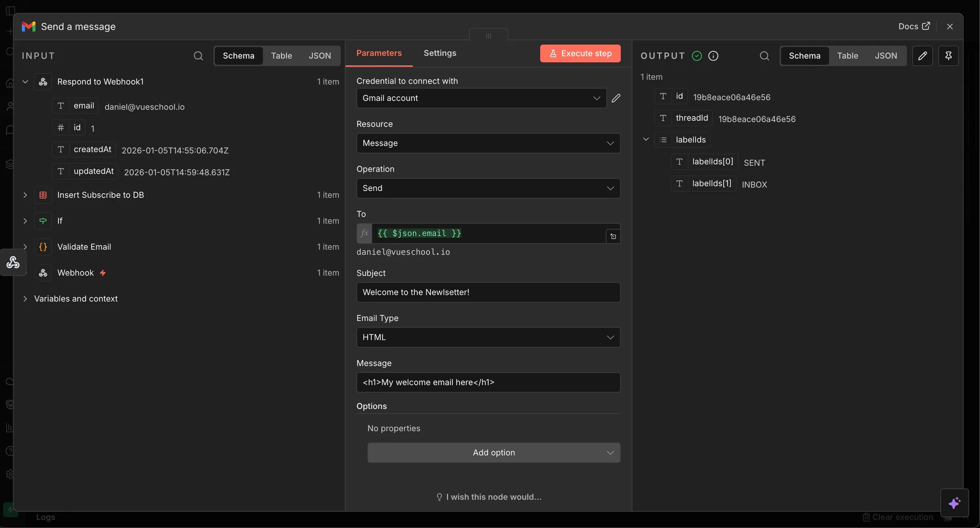Edit the Gmail account credential

coord(616,98)
